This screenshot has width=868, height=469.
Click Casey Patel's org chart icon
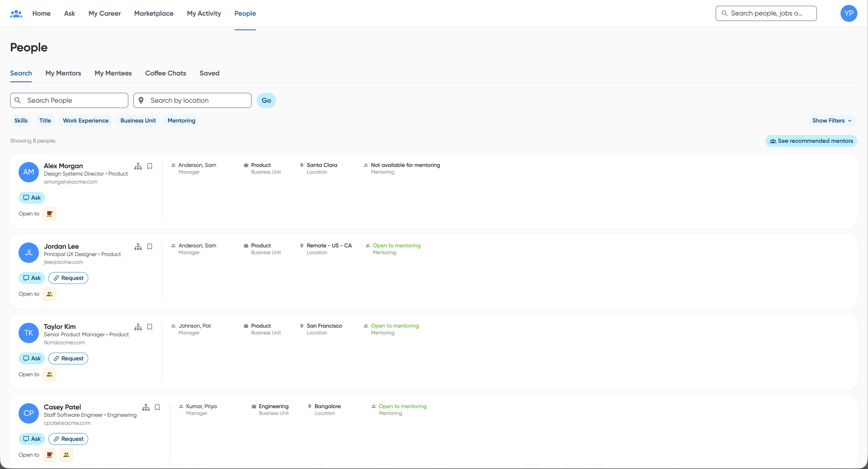[146, 407]
